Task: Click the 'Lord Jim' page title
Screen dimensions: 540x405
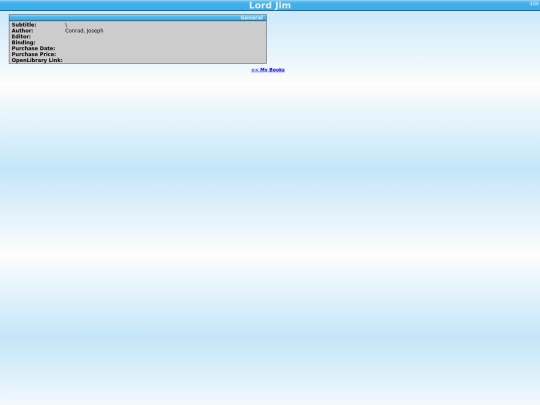Action: click(270, 5)
